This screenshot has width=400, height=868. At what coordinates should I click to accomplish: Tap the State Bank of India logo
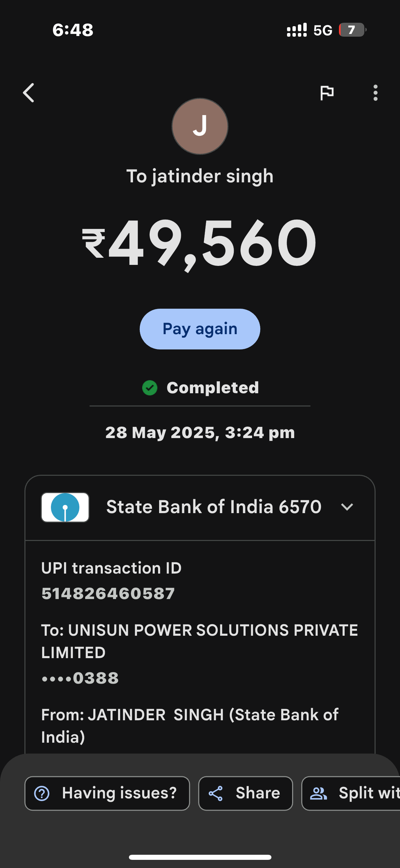(x=65, y=507)
